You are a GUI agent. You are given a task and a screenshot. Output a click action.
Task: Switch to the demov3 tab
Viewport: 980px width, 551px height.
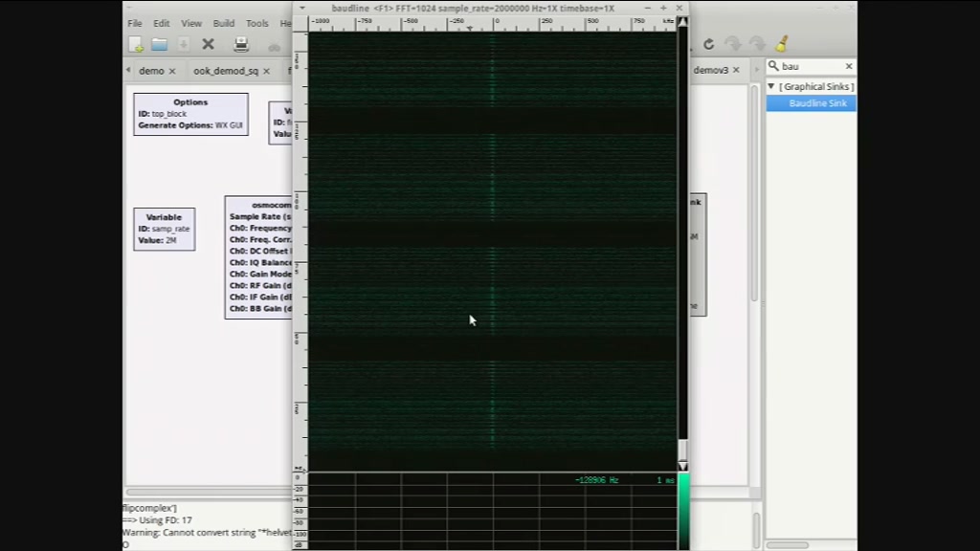(711, 70)
